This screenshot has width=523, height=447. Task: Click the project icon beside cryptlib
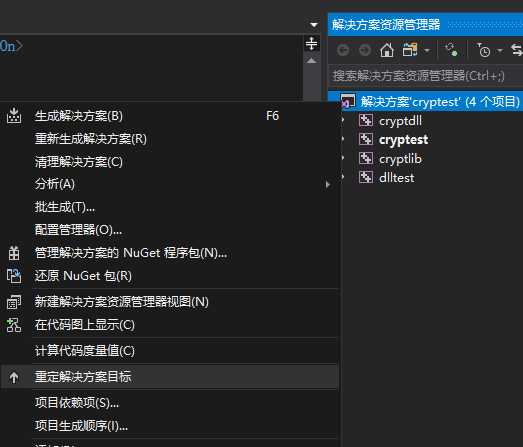click(366, 158)
